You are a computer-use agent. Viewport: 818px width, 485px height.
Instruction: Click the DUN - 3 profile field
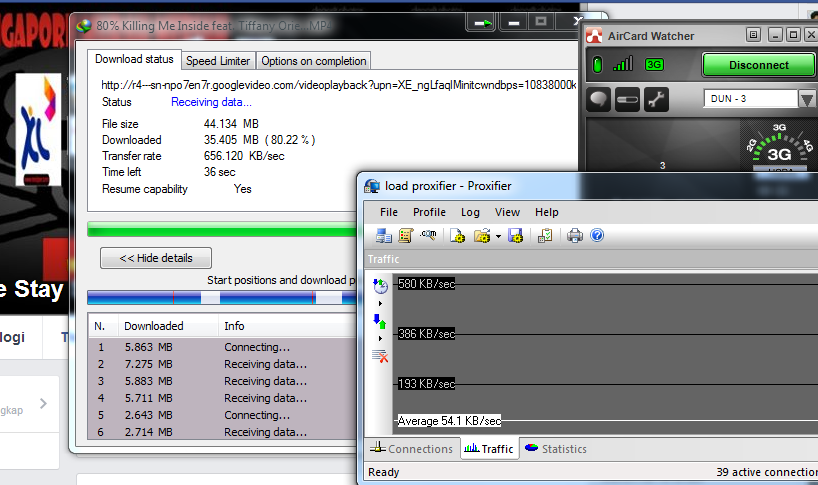pos(751,99)
